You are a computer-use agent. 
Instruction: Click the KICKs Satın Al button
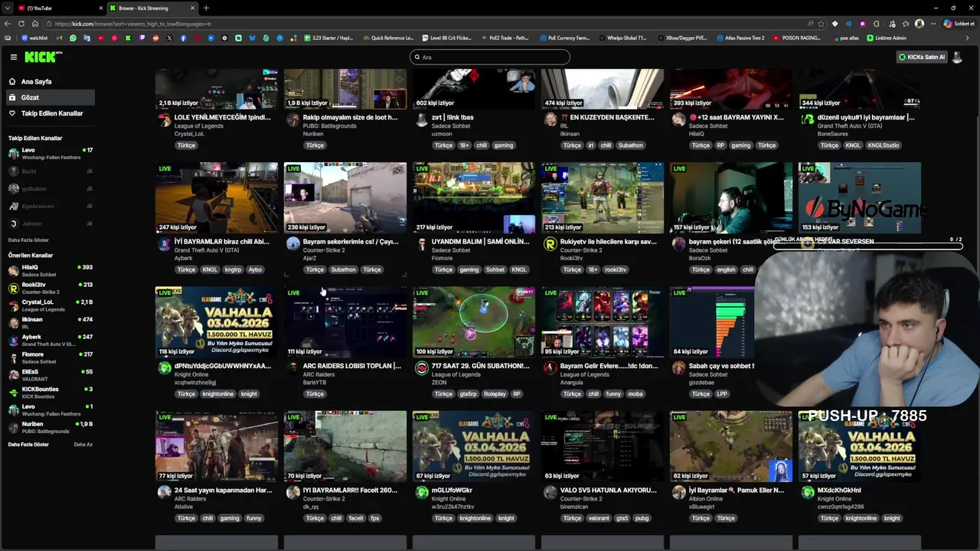coord(922,57)
